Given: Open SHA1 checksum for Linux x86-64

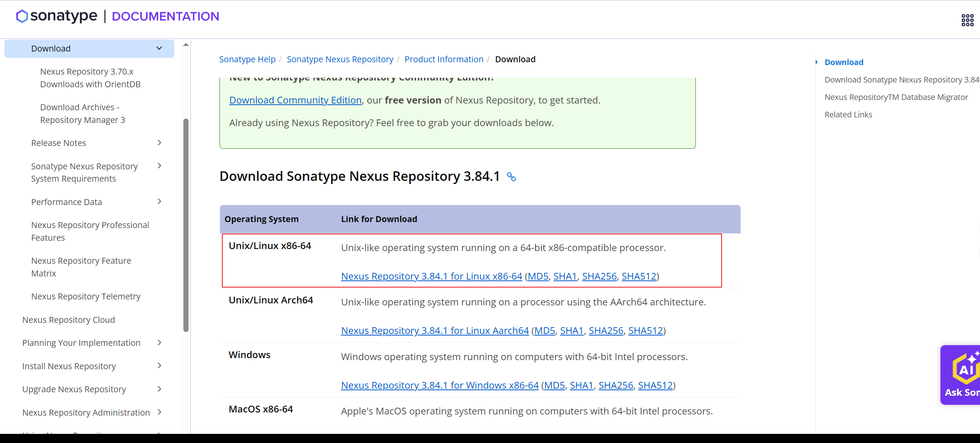Looking at the screenshot, I should click(x=565, y=276).
